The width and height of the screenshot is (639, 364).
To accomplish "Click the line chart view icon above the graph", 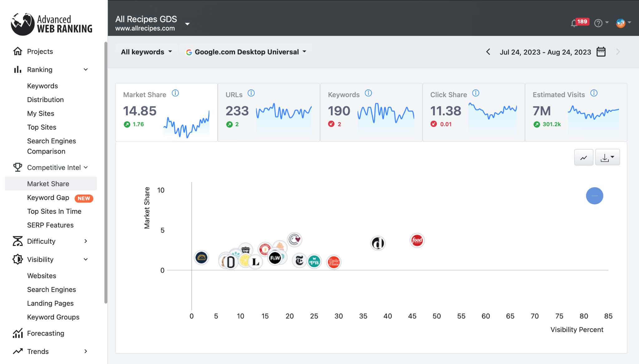I will 583,157.
